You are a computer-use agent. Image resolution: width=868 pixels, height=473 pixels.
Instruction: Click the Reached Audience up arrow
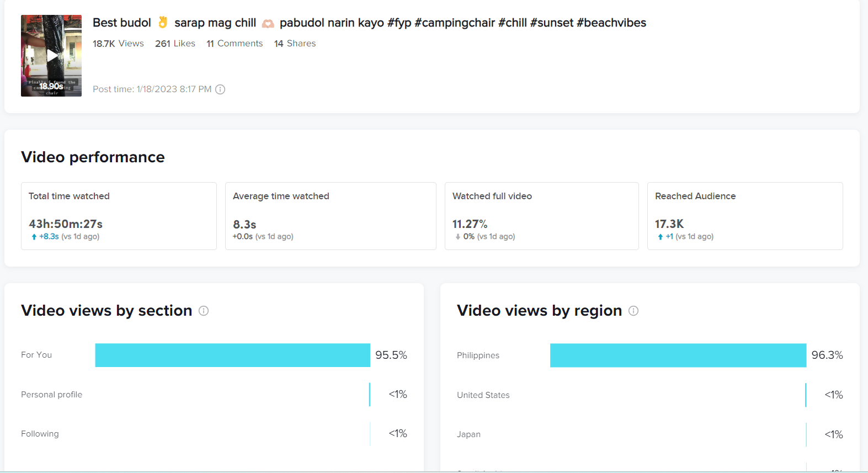[x=661, y=237]
